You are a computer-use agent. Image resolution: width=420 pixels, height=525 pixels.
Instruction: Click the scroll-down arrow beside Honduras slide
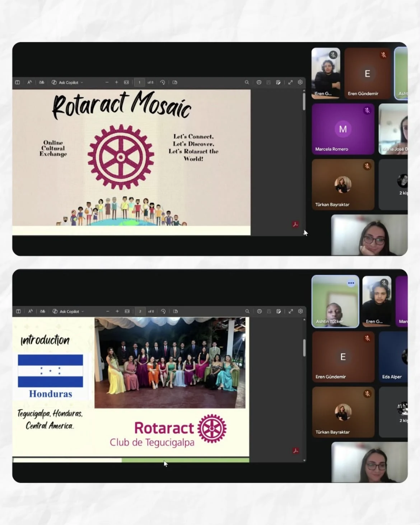pos(304,460)
